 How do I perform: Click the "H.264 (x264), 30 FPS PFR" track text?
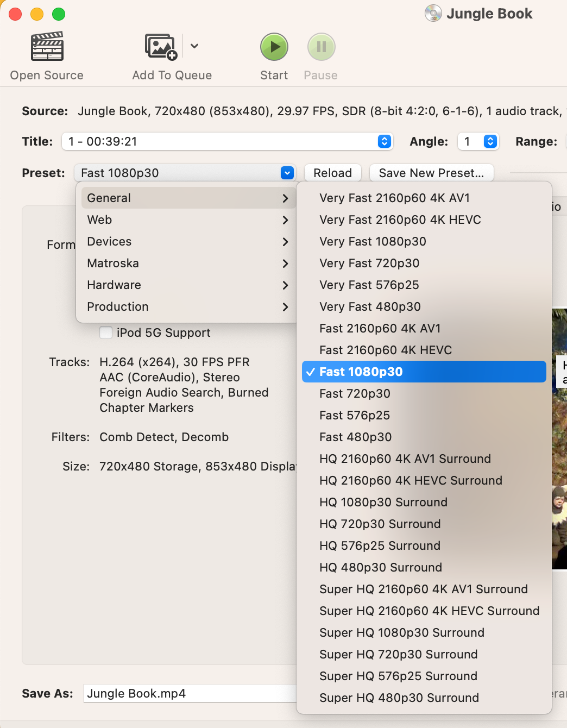coord(174,362)
